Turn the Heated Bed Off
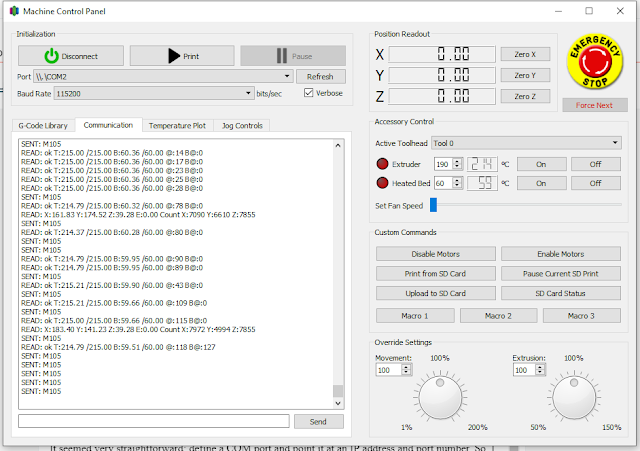This screenshot has height=451, width=640. click(596, 183)
